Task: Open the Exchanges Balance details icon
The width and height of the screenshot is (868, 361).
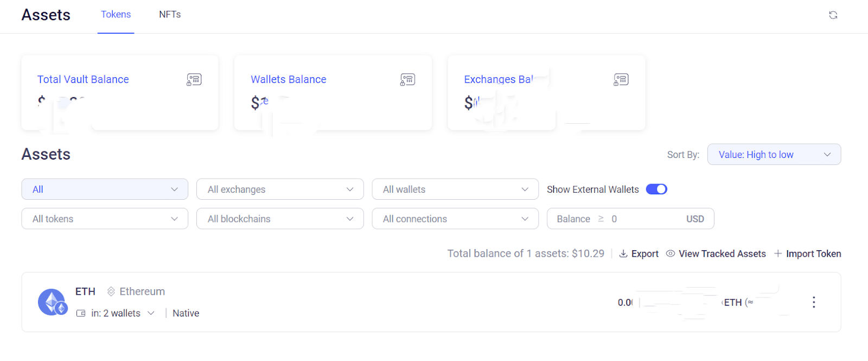Action: tap(621, 80)
